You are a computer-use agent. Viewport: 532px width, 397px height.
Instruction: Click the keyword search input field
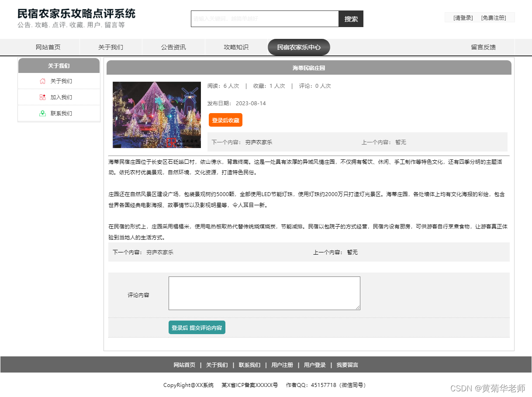(x=264, y=19)
